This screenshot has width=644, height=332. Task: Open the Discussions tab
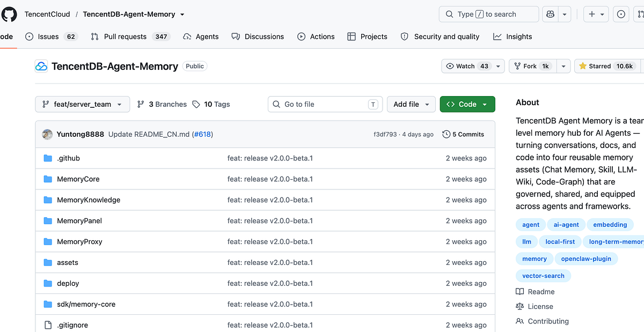pyautogui.click(x=258, y=36)
